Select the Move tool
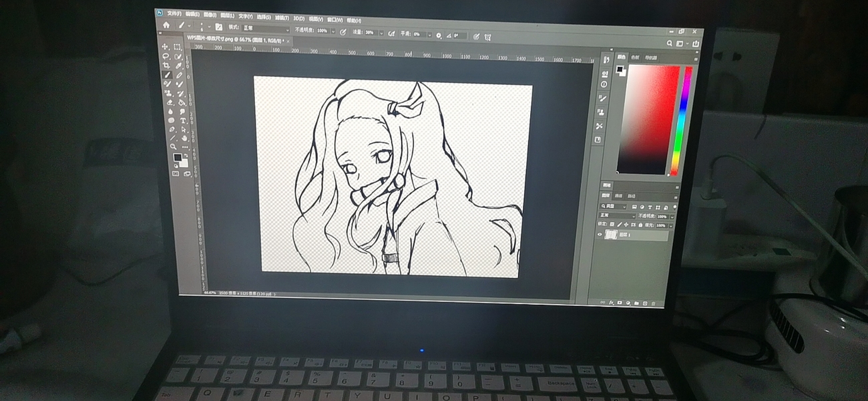The width and height of the screenshot is (868, 401). click(165, 47)
